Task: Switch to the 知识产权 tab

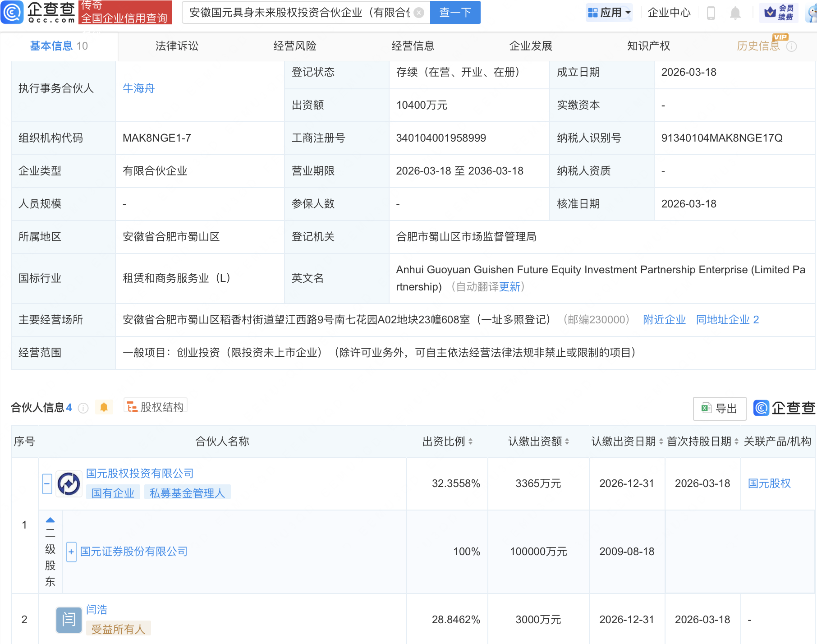Action: point(648,46)
